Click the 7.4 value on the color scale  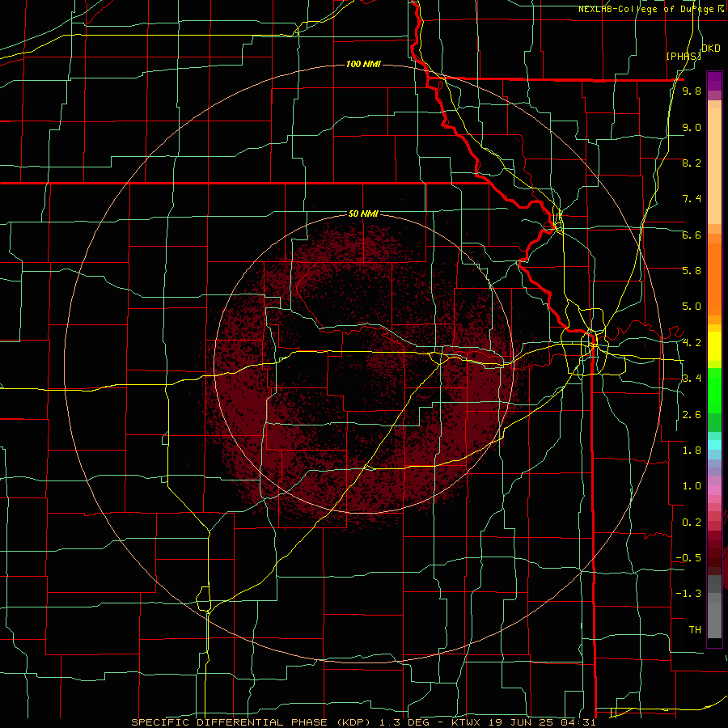pyautogui.click(x=692, y=199)
